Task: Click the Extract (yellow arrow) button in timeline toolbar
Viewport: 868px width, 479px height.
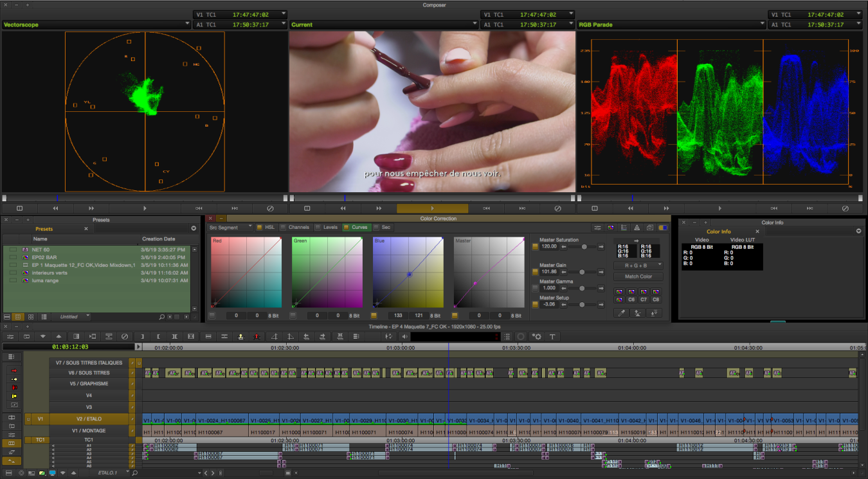Action: [x=240, y=336]
